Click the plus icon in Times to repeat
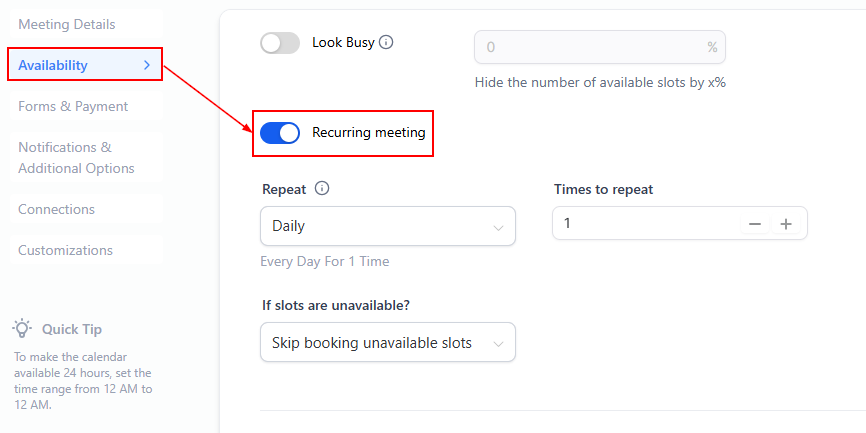 786,224
